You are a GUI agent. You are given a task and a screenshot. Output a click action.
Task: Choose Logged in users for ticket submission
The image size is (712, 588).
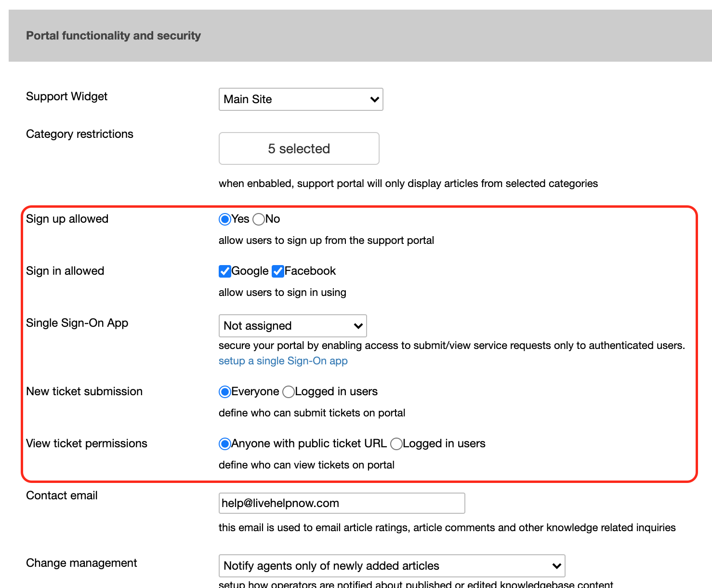(x=289, y=392)
